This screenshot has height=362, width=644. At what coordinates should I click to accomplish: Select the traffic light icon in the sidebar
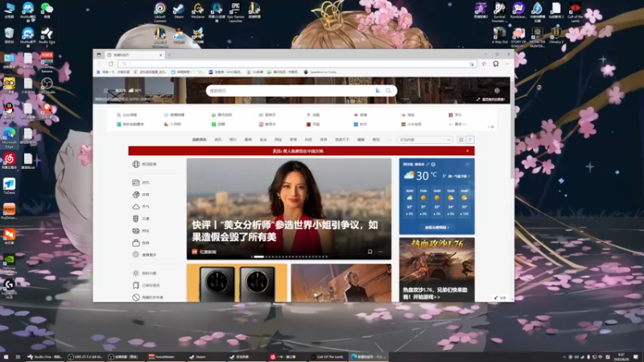[136, 218]
